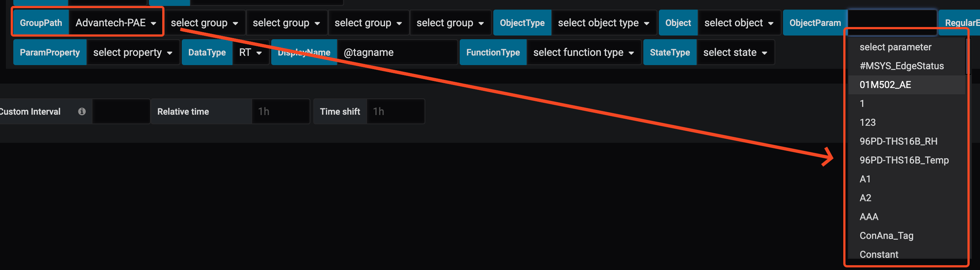Open the first select group dropdown
The width and height of the screenshot is (980, 270).
204,23
